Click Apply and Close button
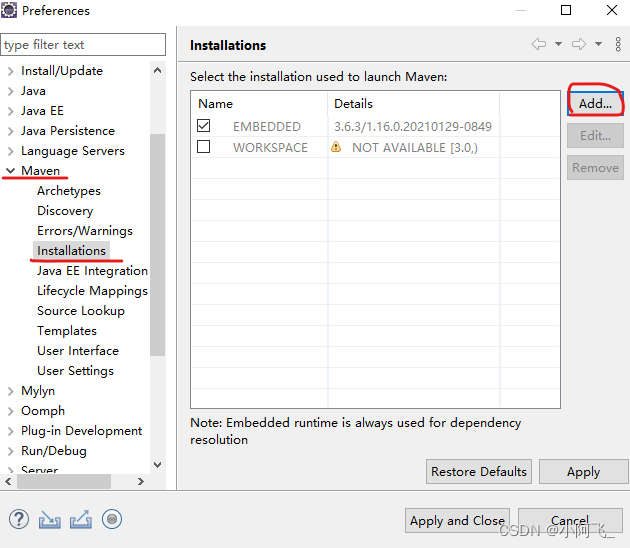This screenshot has width=630, height=548. click(457, 521)
